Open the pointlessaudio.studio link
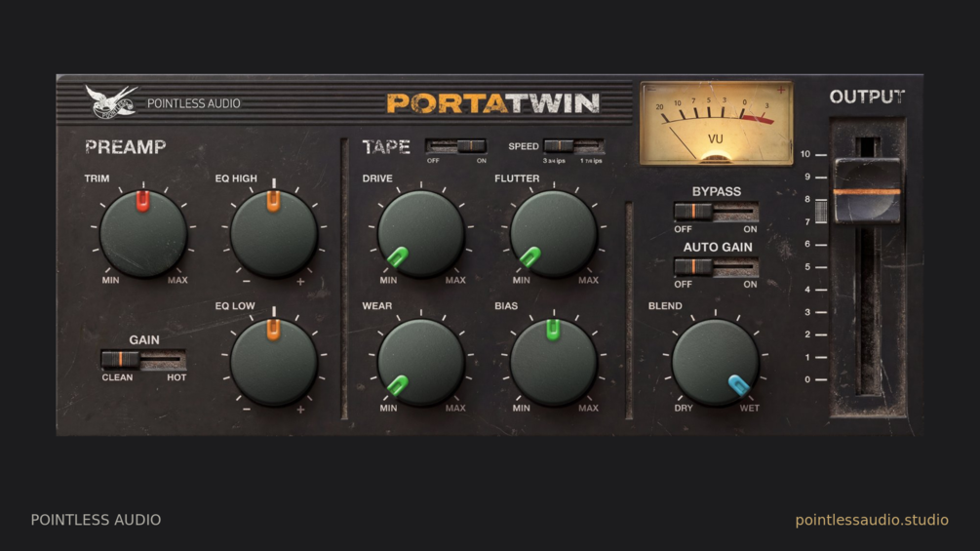 (x=872, y=520)
